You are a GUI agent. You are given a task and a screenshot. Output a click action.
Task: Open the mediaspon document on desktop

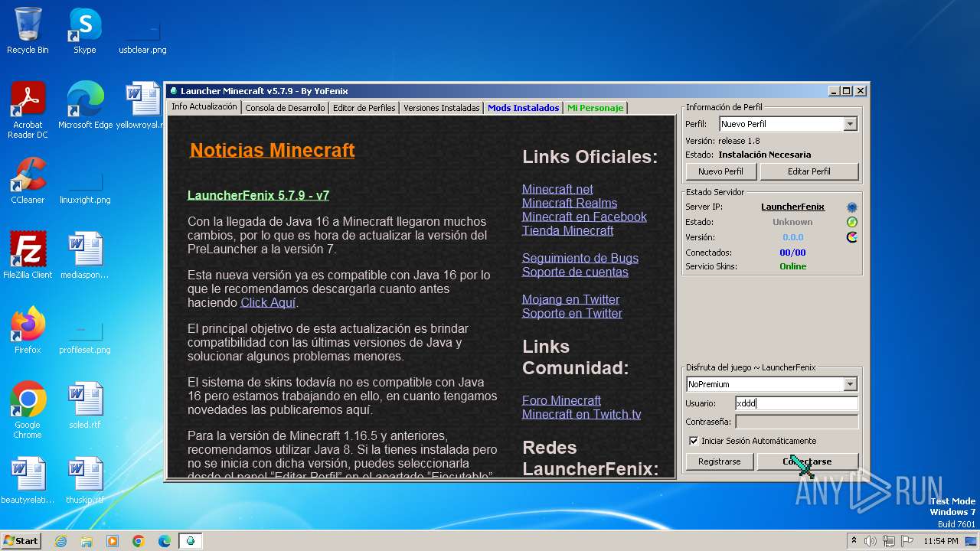[x=85, y=255]
